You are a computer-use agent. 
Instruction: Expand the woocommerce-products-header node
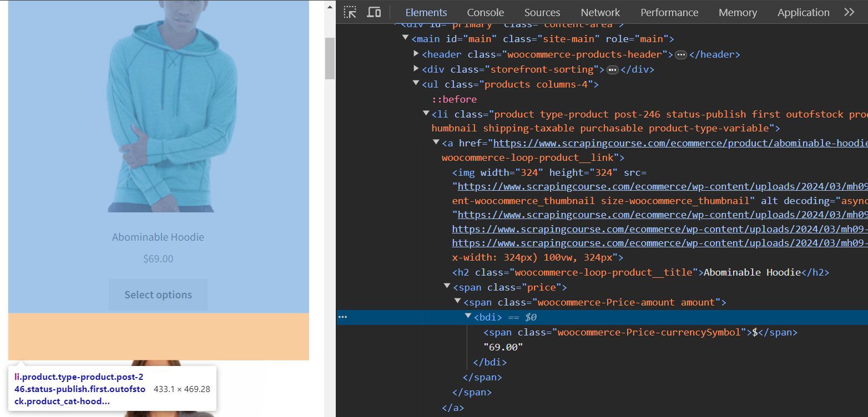click(416, 54)
